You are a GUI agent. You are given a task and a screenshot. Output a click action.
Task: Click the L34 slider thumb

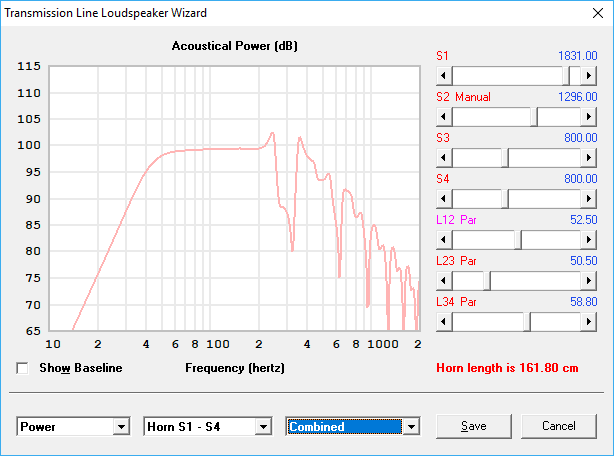(527, 322)
